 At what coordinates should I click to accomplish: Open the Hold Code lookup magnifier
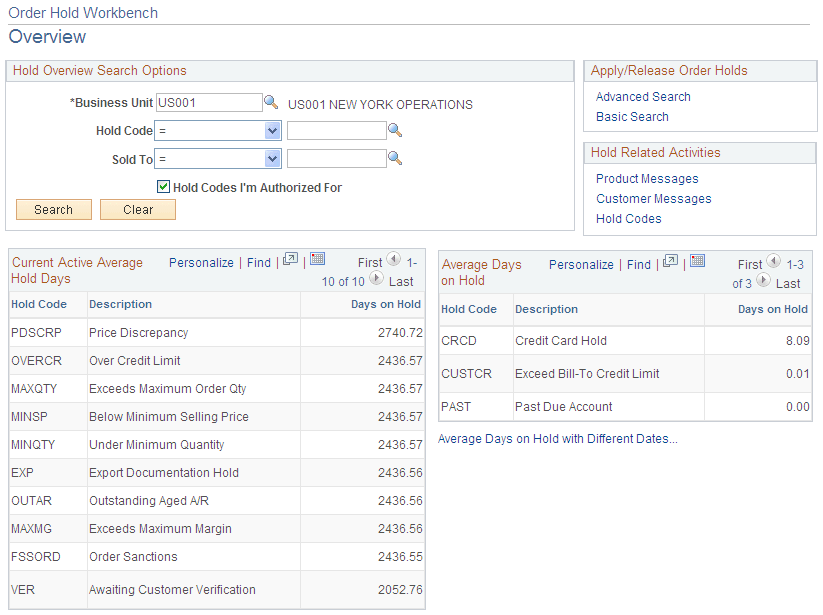[394, 130]
